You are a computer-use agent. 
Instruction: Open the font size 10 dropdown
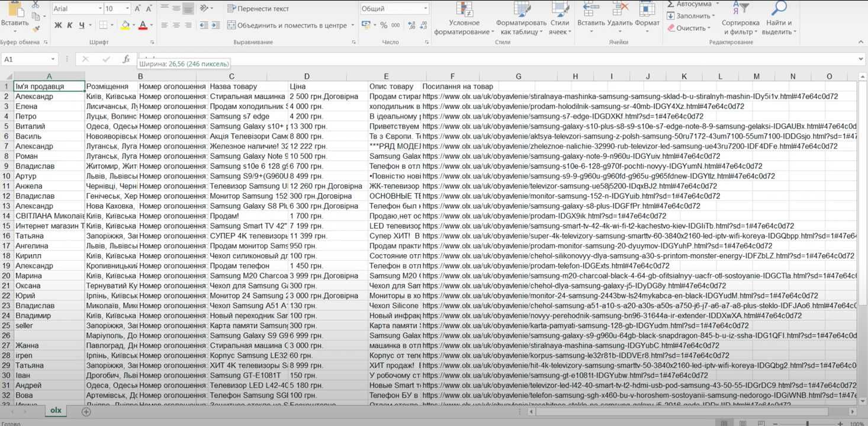pos(127,9)
